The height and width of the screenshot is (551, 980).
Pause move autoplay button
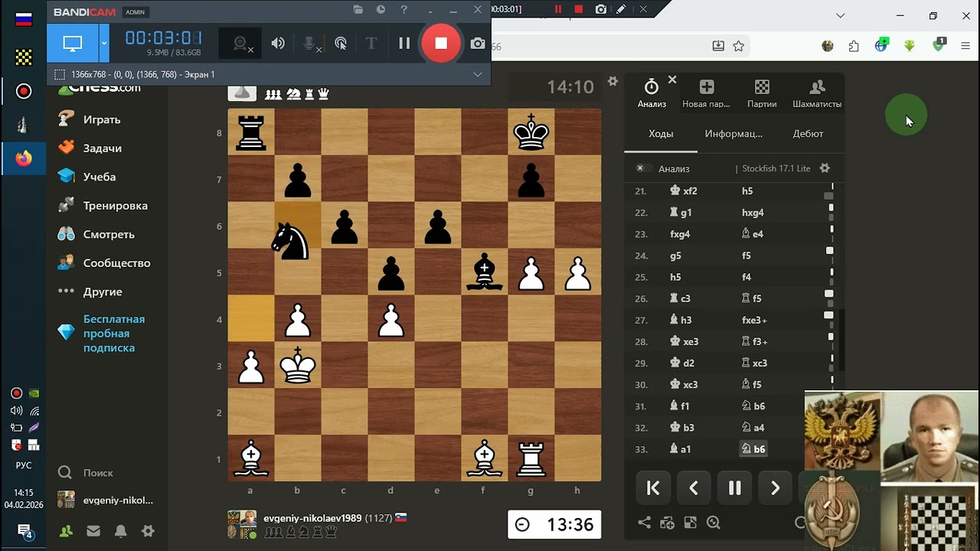734,487
